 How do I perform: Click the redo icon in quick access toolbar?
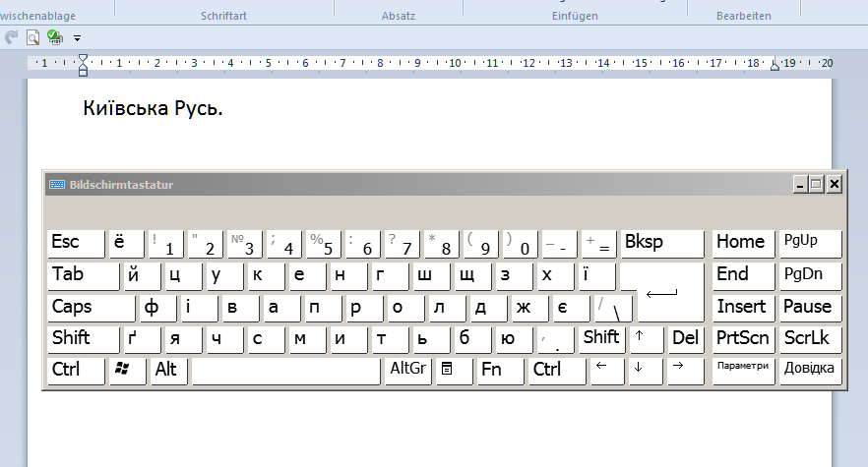[11, 37]
